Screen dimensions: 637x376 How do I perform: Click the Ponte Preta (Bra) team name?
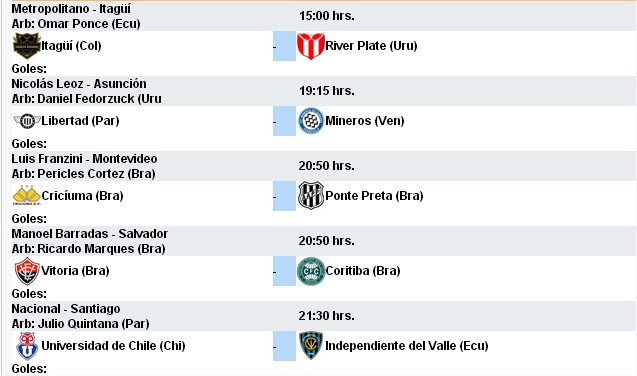[374, 196]
